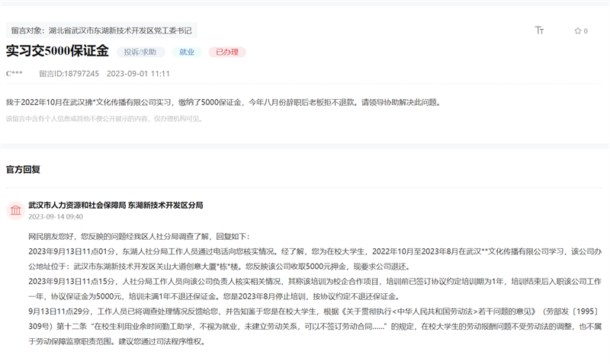Screen dimensions: 610x364
Task: Select the 就业 category tag
Action: [x=187, y=52]
